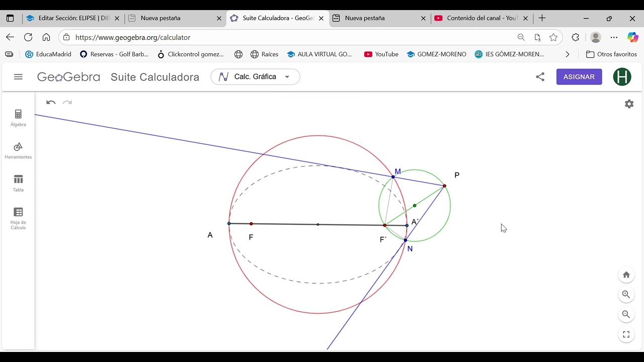644x362 pixels.
Task: Zoom in on the graphics view
Action: pos(626,295)
